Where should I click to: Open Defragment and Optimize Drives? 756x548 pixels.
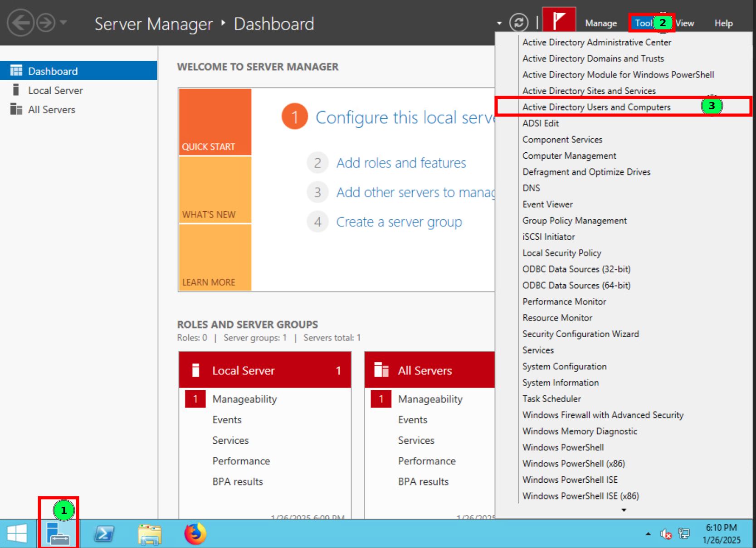(x=624, y=172)
